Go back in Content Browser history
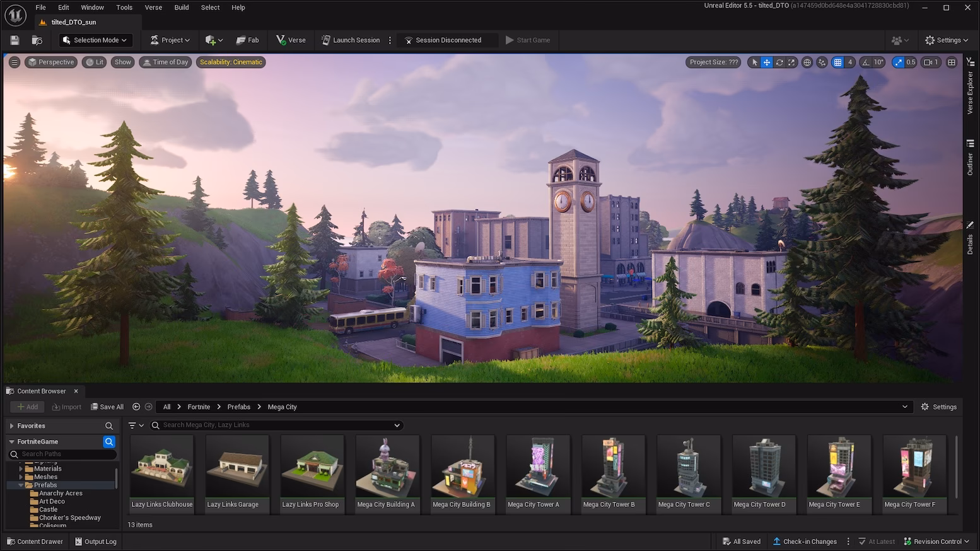Viewport: 980px width, 551px height. [136, 407]
